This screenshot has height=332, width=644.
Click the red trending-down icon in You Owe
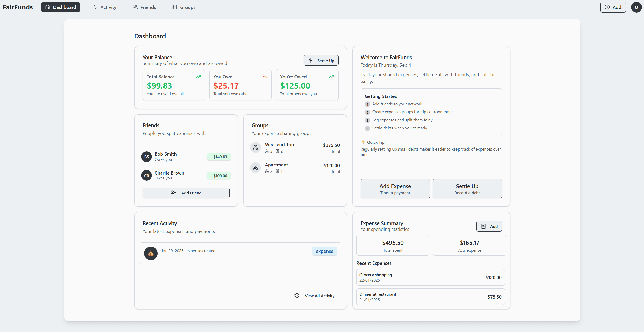265,77
